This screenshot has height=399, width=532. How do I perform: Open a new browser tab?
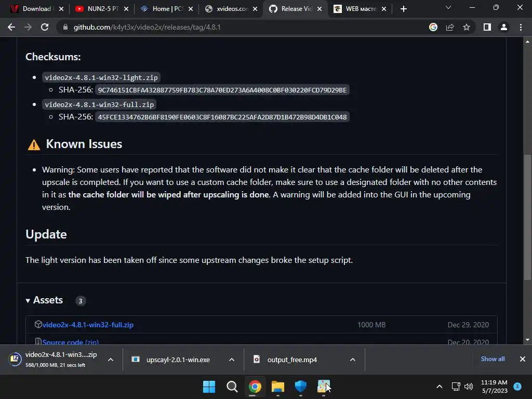(403, 9)
